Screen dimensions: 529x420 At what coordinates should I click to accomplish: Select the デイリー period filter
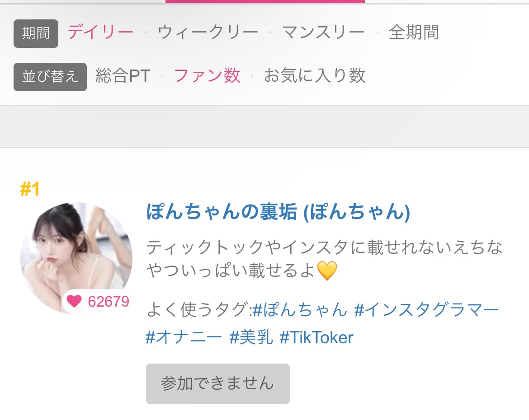tap(100, 33)
